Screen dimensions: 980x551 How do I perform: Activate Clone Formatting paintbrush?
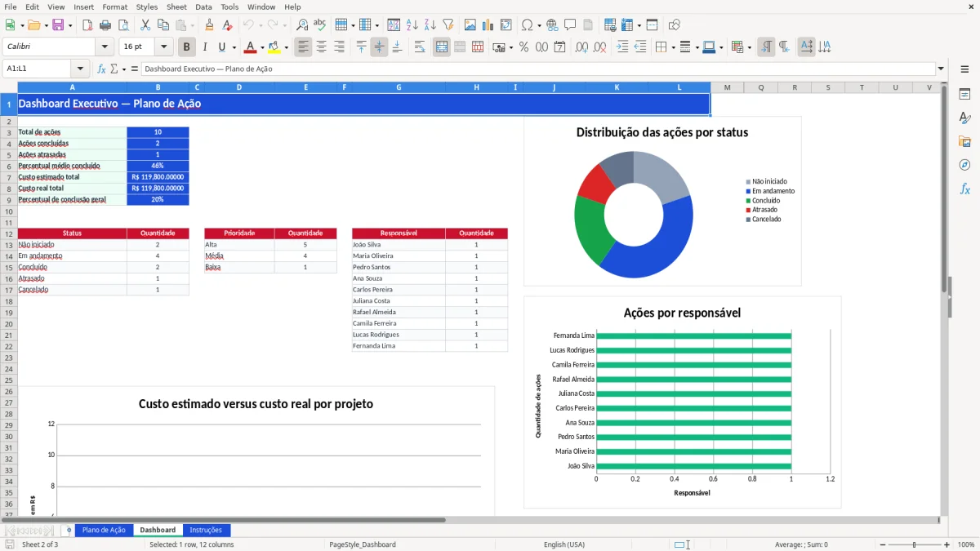pos(209,25)
